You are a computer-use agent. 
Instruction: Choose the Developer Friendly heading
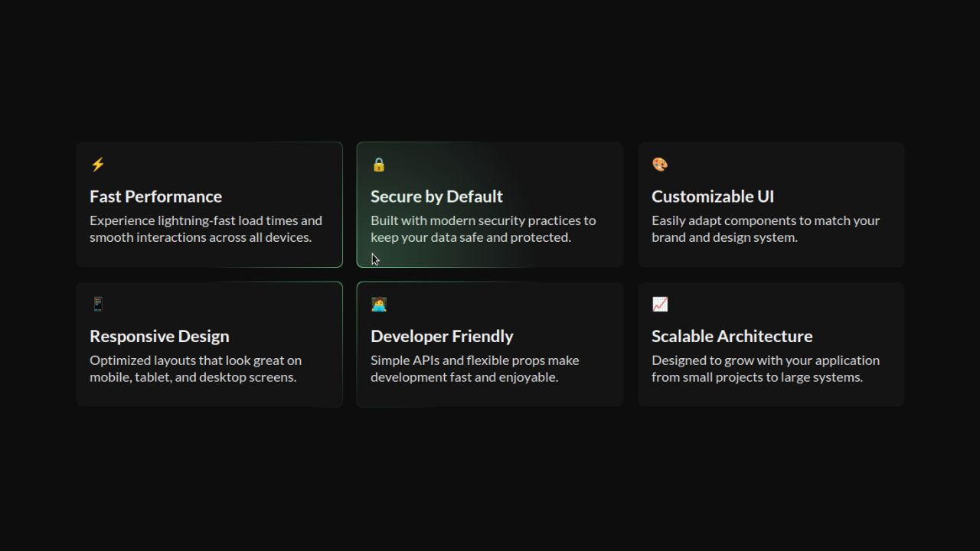pos(442,337)
